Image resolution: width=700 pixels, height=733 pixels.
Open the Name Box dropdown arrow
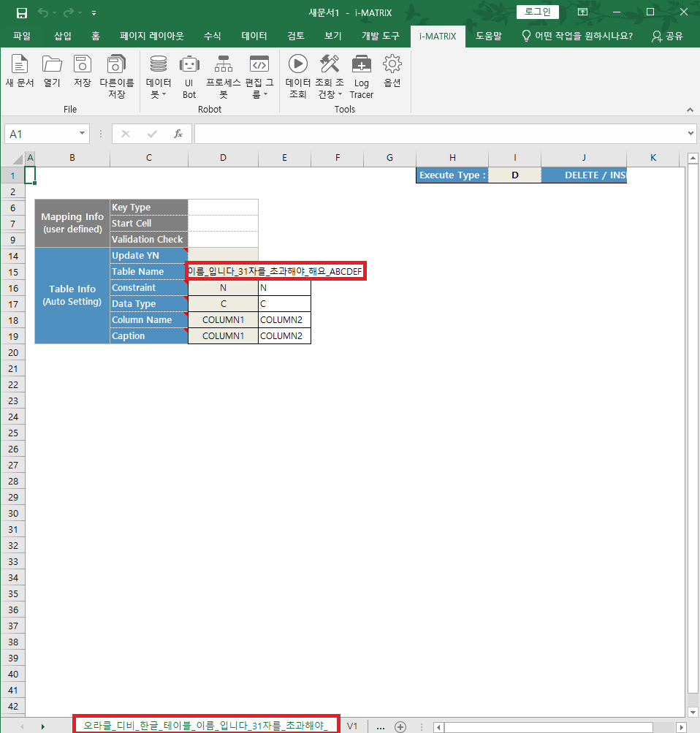83,134
